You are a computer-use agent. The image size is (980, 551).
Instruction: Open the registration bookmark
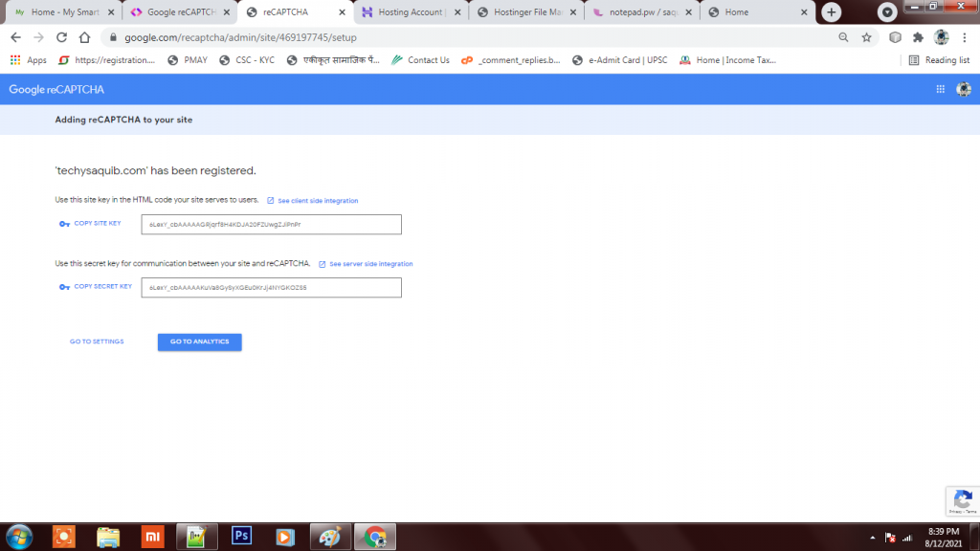pos(106,60)
